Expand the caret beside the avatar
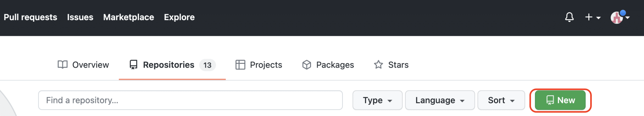This screenshot has width=644, height=116. (x=628, y=18)
